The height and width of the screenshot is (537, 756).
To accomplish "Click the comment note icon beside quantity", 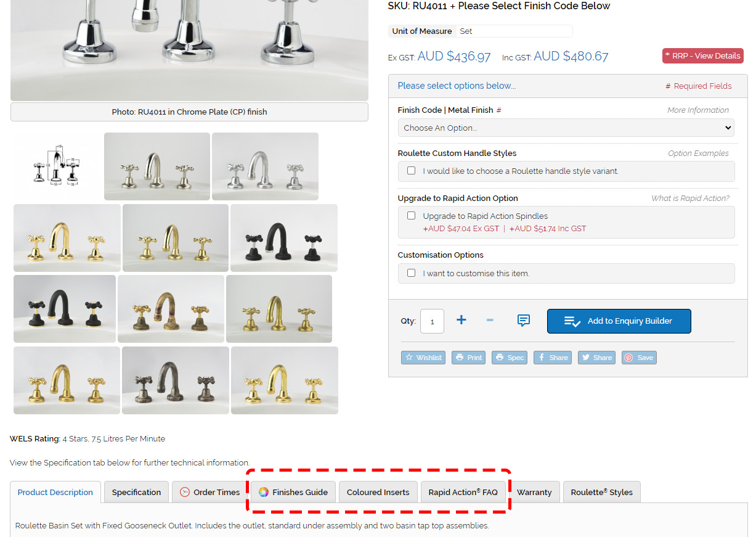I will click(x=523, y=321).
